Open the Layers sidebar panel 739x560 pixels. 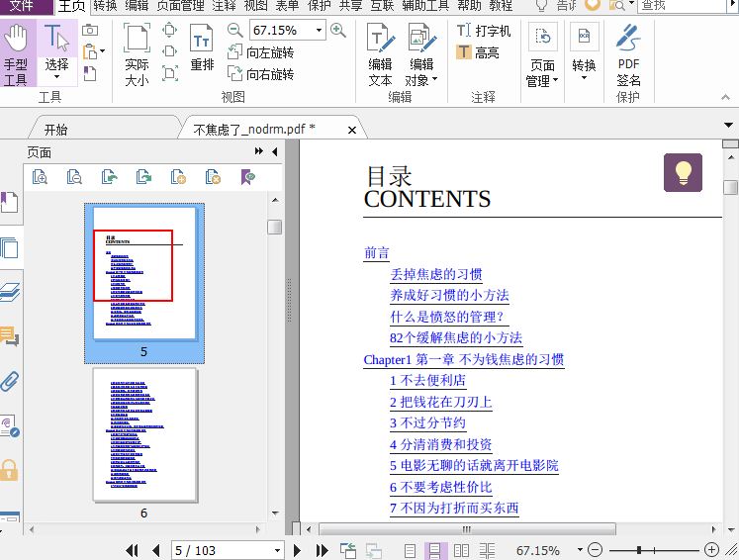coord(10,293)
